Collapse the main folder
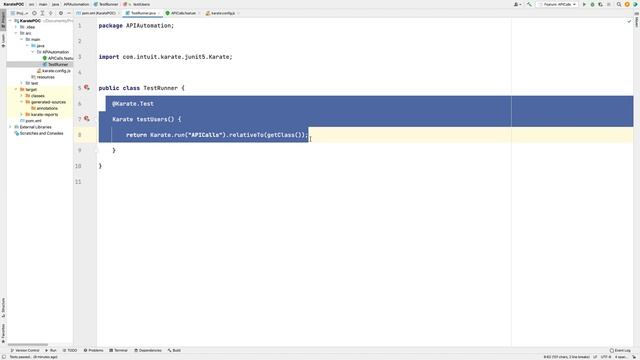Image resolution: width=640 pixels, height=360 pixels. tap(22, 39)
